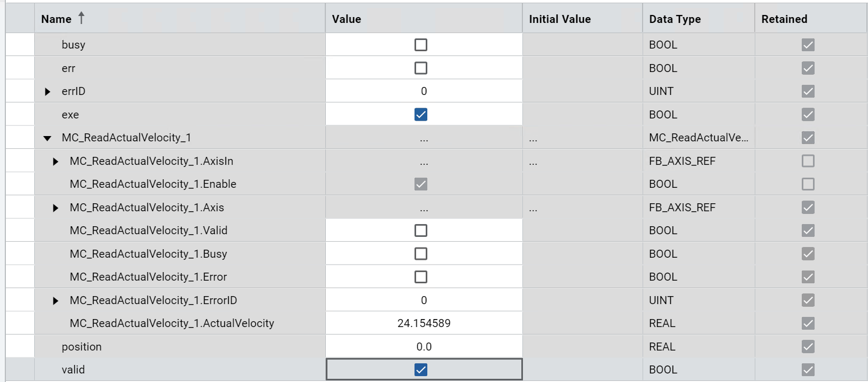Click the Data Type column header

tap(675, 19)
